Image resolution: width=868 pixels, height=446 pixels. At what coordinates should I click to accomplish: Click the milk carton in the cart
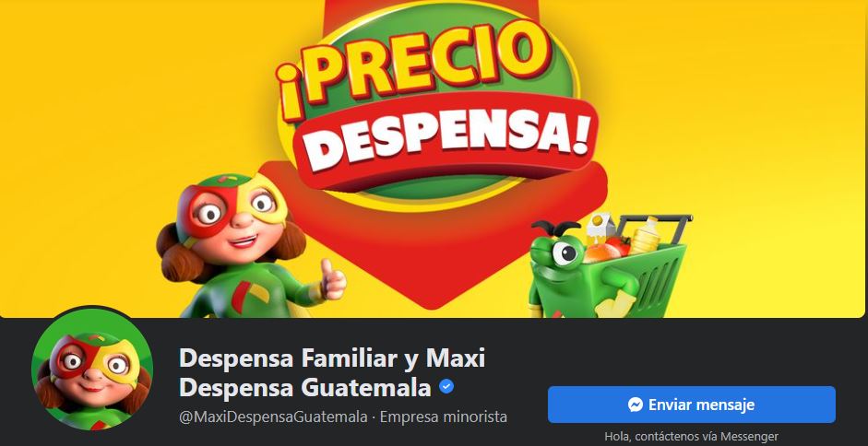point(600,227)
